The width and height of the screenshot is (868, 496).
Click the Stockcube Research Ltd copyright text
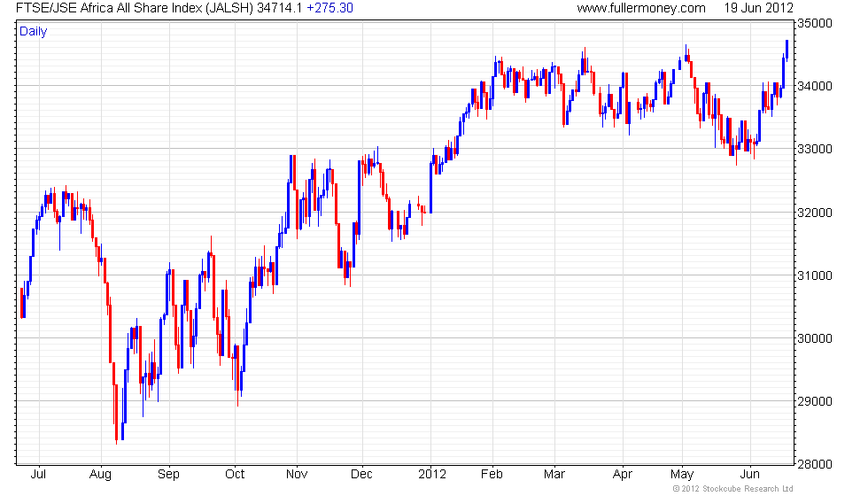733,489
